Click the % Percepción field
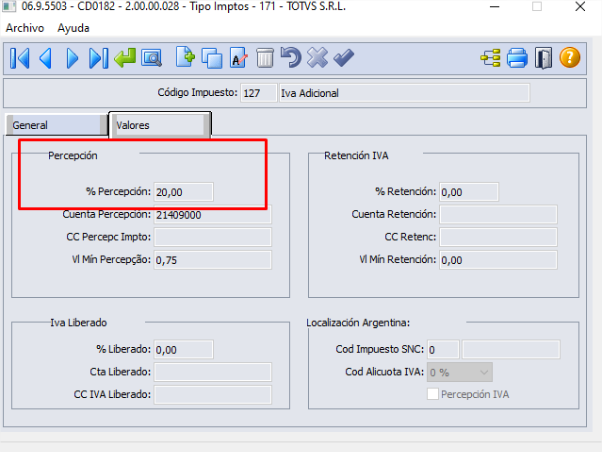This screenshot has width=602, height=452. click(184, 192)
